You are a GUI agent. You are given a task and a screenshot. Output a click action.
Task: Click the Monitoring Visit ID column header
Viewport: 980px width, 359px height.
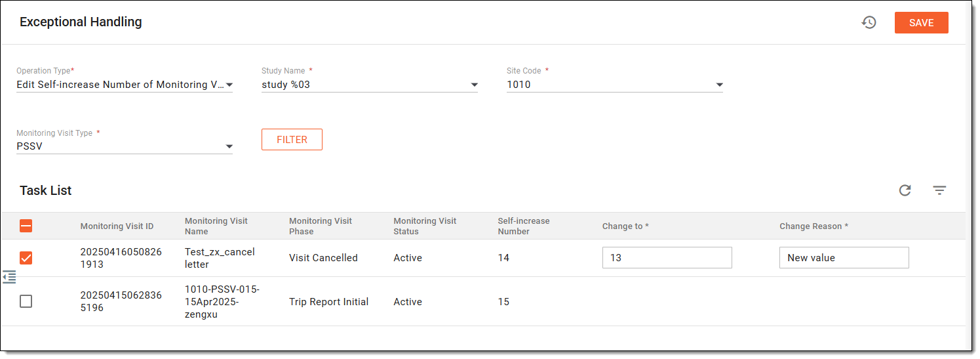point(117,226)
